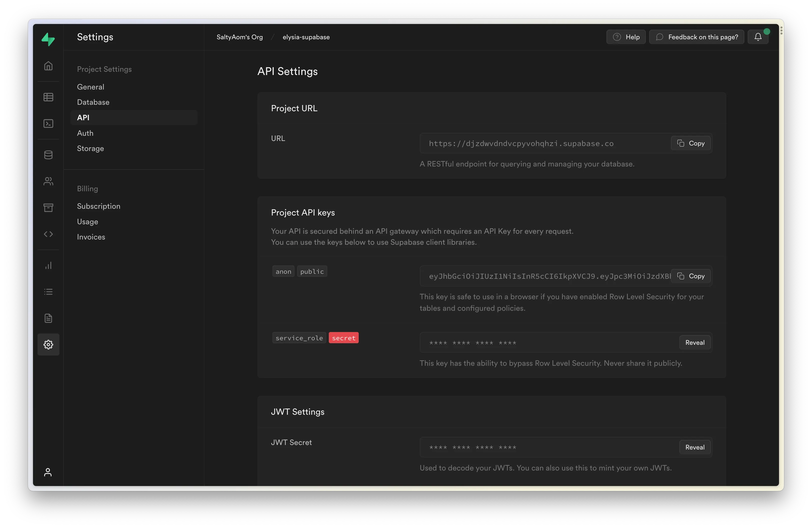Viewport: 812px width, 528px height.
Task: Open Subscription billing page
Action: [x=98, y=206]
